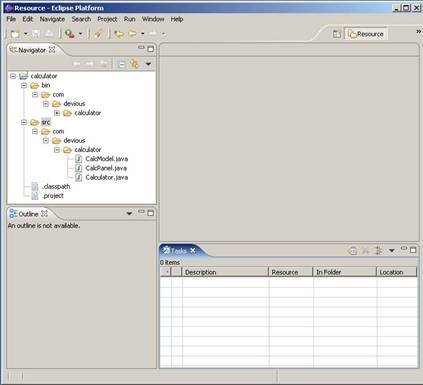Image resolution: width=423 pixels, height=385 pixels.
Task: Click the Open Perspective icon
Action: (337, 34)
